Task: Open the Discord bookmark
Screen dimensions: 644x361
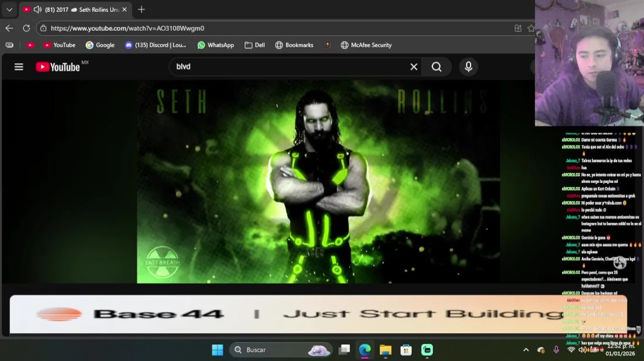Action: point(155,45)
